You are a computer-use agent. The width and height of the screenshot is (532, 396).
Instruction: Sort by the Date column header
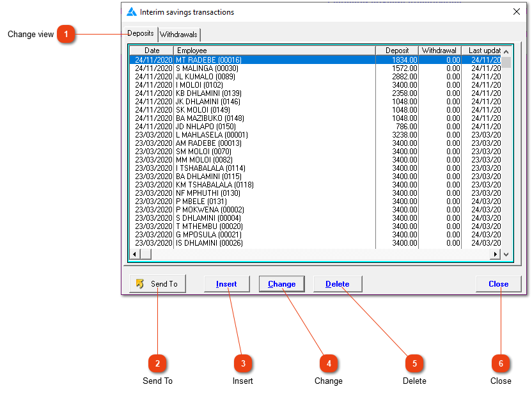coord(152,51)
